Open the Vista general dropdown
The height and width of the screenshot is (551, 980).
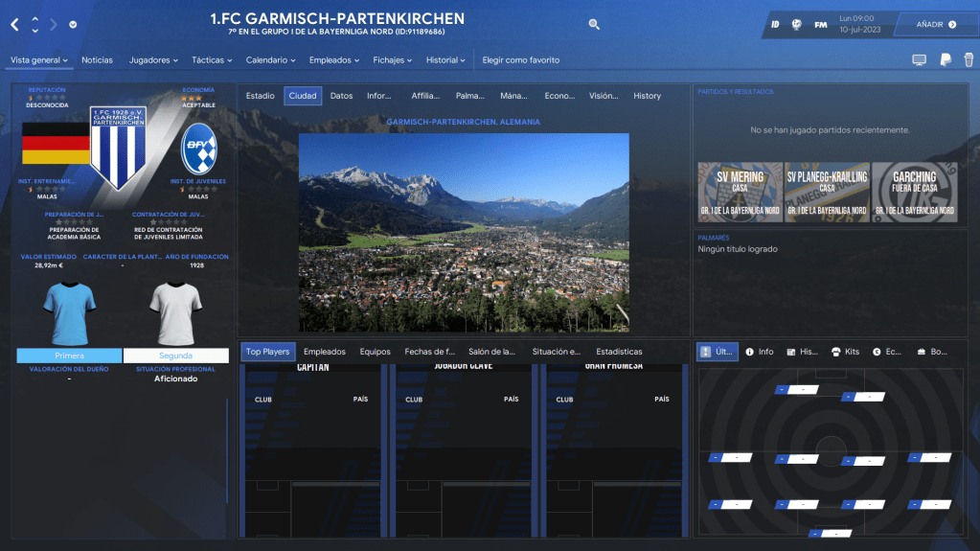pyautogui.click(x=39, y=60)
